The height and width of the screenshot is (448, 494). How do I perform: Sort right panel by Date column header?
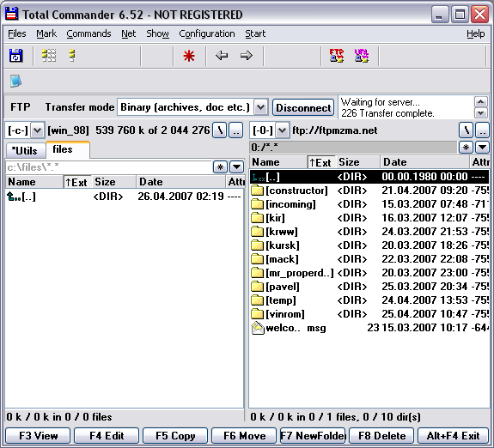click(x=424, y=162)
